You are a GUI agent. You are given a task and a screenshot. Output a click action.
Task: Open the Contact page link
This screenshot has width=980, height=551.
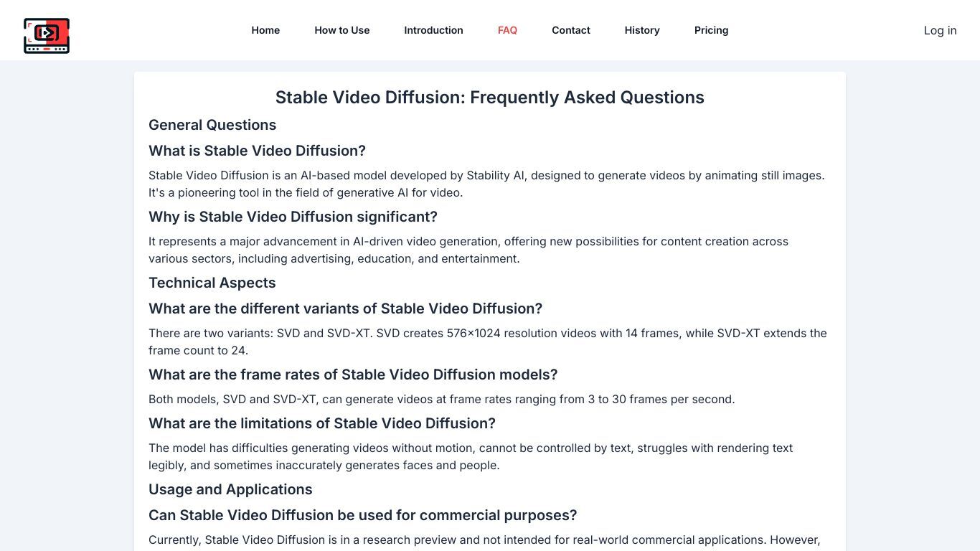pyautogui.click(x=571, y=30)
